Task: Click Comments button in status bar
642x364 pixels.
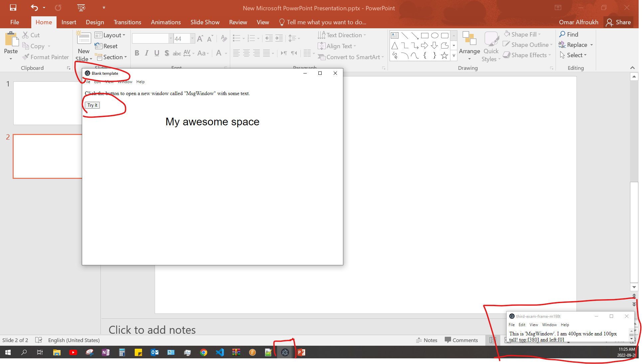Action: point(461,340)
